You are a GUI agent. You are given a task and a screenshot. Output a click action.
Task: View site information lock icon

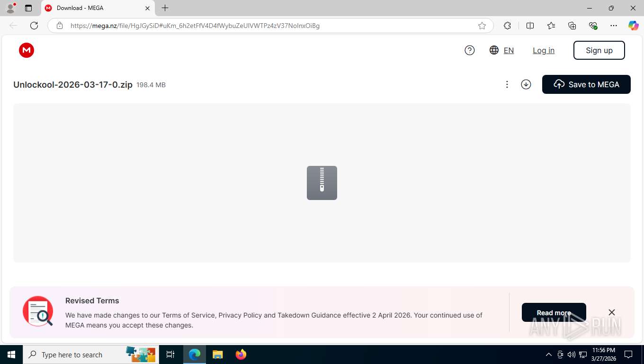click(60, 26)
